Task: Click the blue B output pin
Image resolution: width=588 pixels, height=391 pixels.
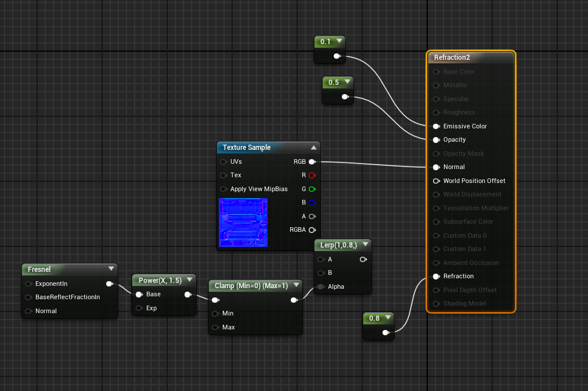Action: (x=312, y=203)
